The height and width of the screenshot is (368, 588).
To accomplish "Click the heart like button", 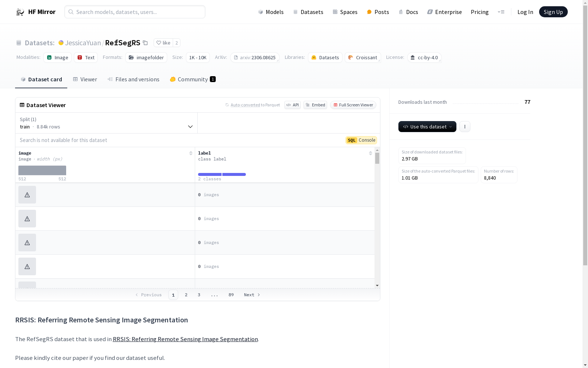I will [x=163, y=43].
